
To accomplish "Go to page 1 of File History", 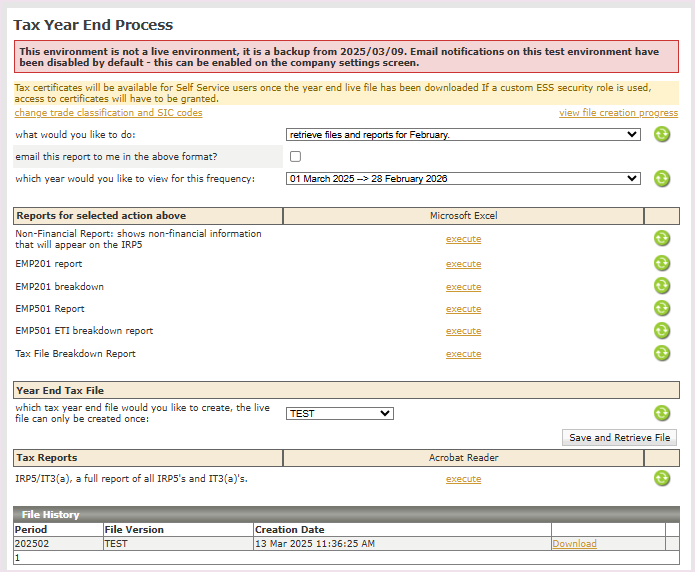I will (18, 558).
